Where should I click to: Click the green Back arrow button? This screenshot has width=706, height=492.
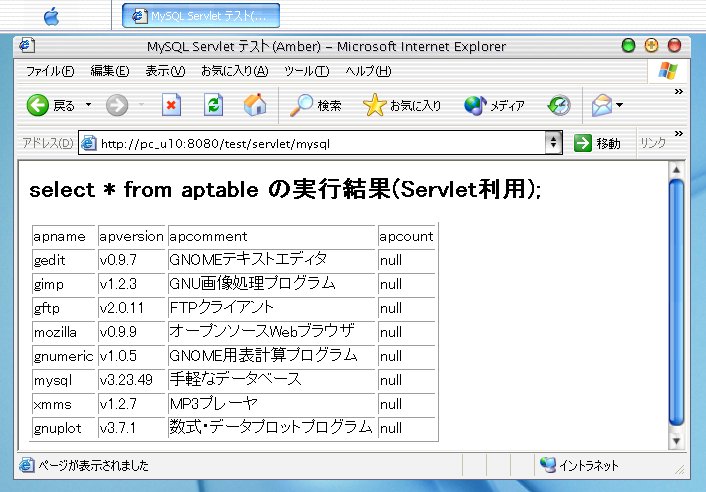pyautogui.click(x=38, y=105)
